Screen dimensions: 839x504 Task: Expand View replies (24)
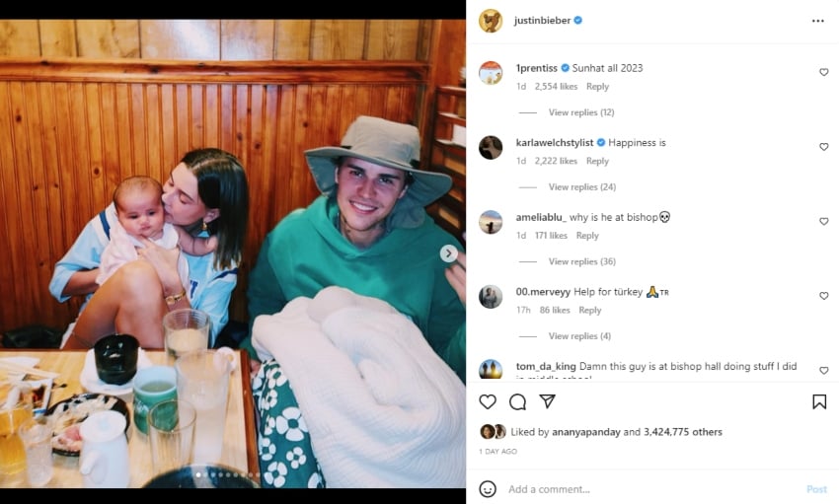coord(581,187)
